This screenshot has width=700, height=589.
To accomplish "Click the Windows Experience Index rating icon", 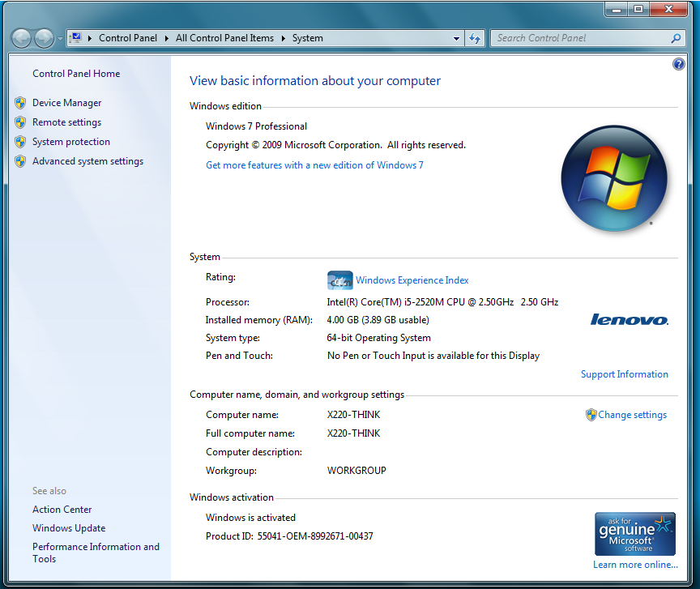I will pyautogui.click(x=339, y=280).
